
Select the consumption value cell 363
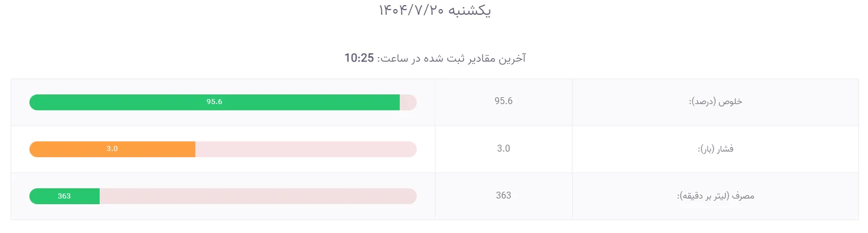pos(503,196)
